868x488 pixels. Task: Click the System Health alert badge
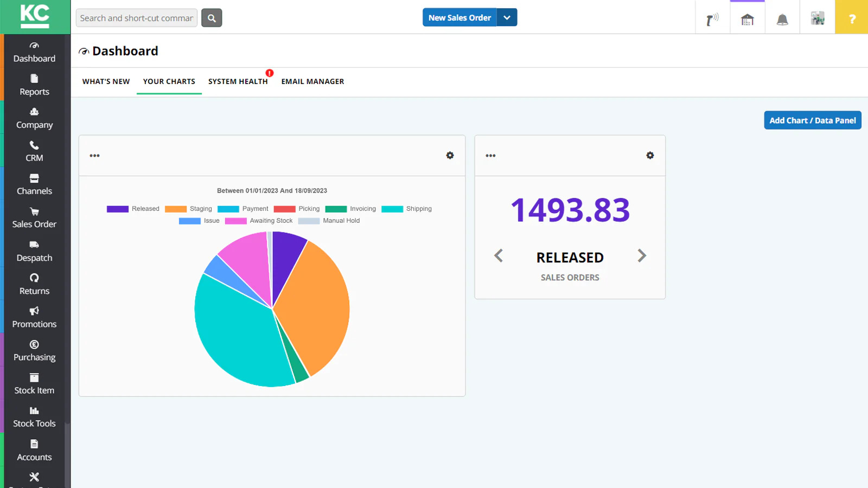click(x=270, y=73)
